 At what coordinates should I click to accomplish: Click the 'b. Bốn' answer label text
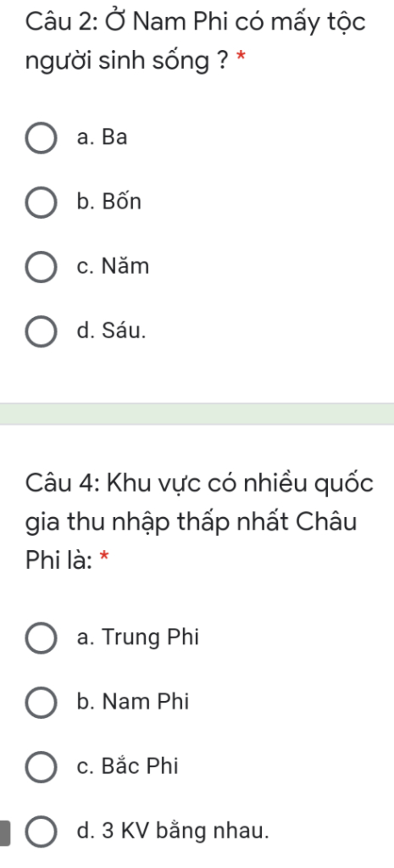point(109,201)
